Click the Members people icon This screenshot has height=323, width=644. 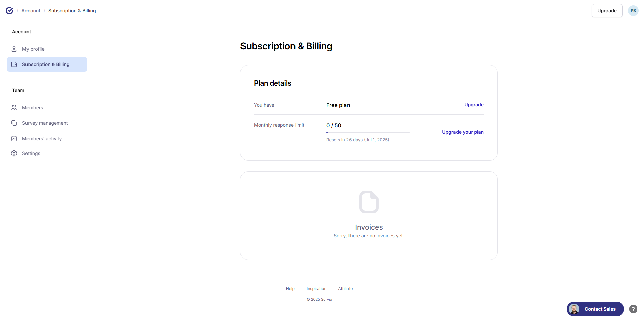click(x=14, y=108)
